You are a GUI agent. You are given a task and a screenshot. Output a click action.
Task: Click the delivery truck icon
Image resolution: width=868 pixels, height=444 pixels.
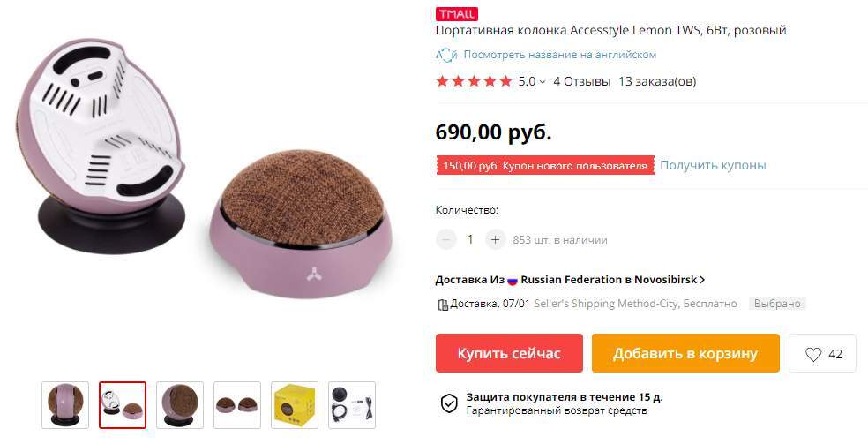tap(443, 304)
